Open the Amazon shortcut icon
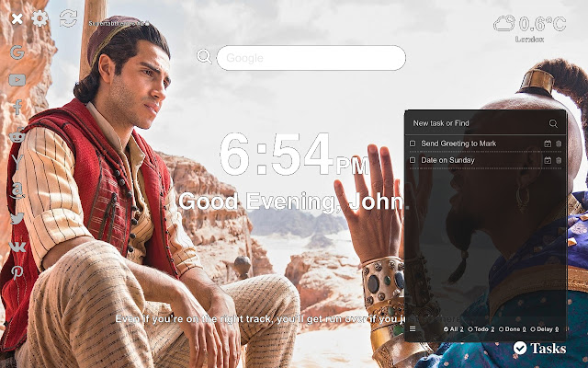588x368 pixels. pos(17,190)
